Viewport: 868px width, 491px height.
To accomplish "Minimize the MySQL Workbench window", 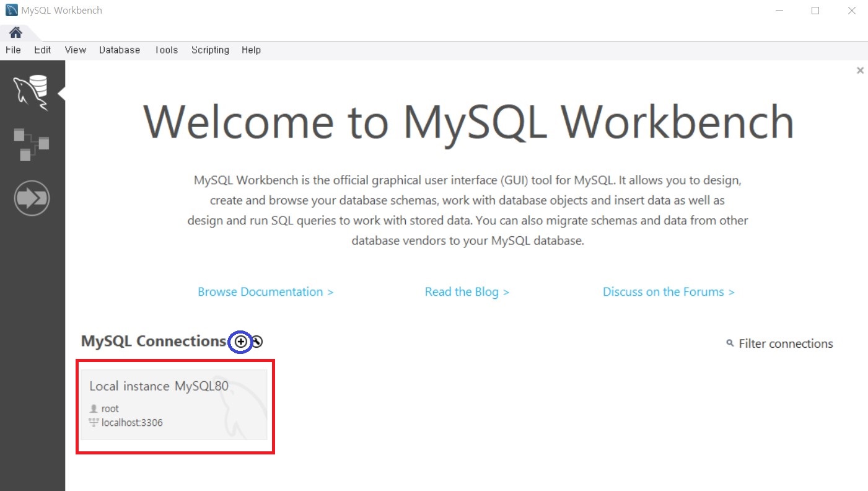I will click(x=780, y=11).
